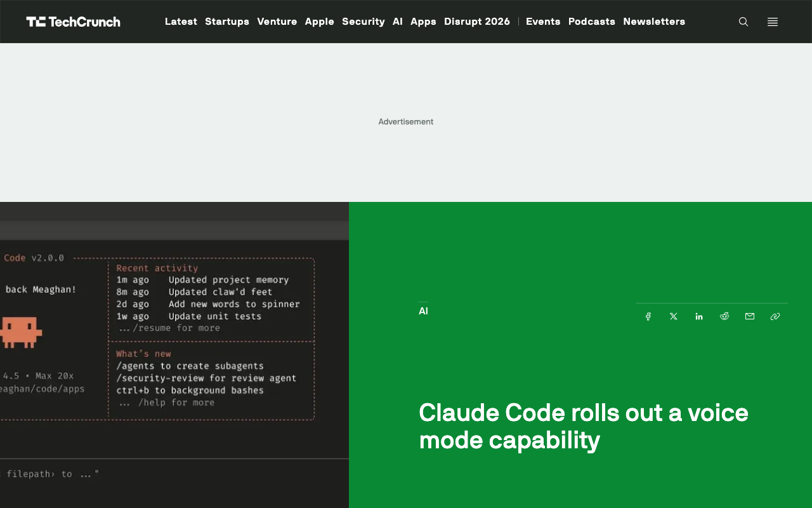Open the Apps nav item
Image resolution: width=812 pixels, height=508 pixels.
[423, 22]
